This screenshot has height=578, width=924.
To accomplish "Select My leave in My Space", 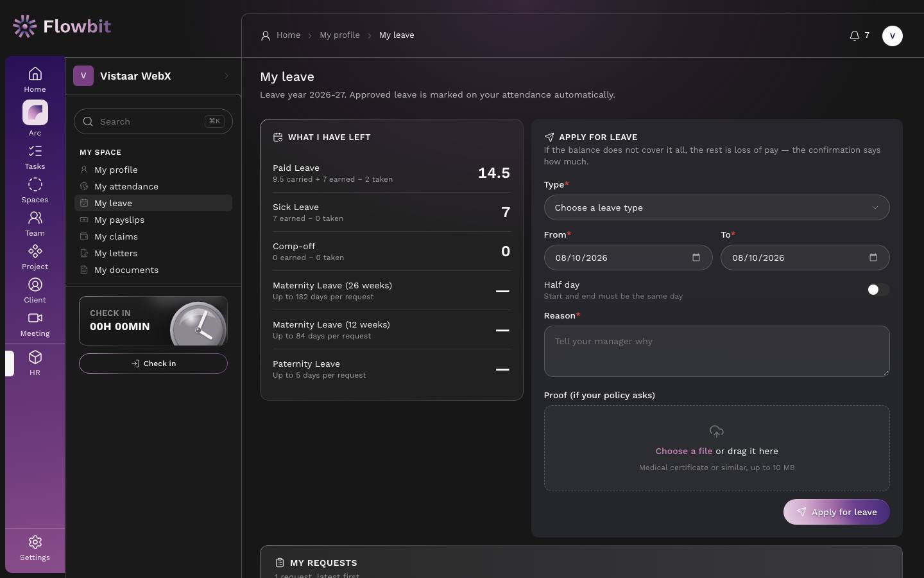I will pyautogui.click(x=153, y=203).
